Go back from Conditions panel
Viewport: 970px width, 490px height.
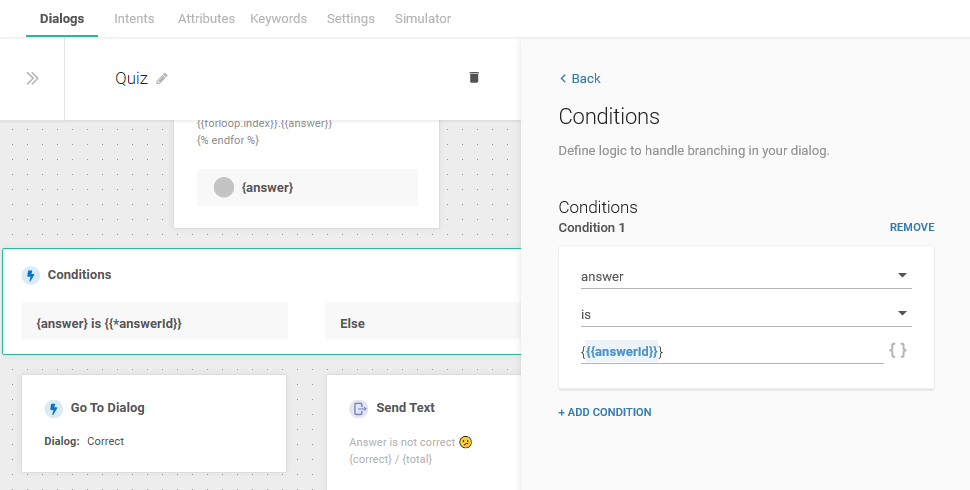click(580, 79)
